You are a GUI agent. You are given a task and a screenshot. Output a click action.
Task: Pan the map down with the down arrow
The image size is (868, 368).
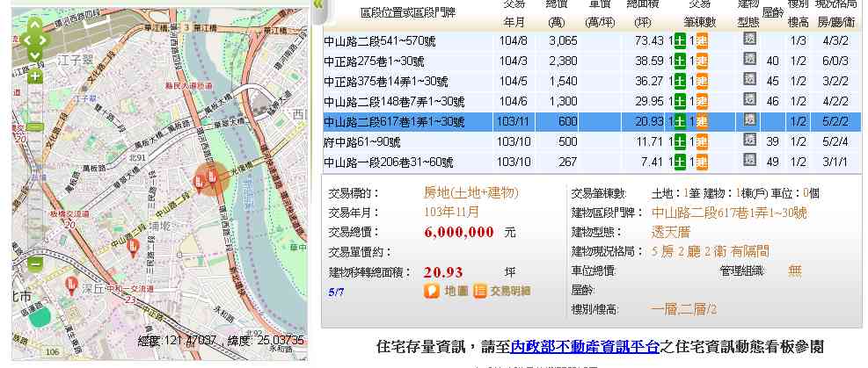coord(34,54)
